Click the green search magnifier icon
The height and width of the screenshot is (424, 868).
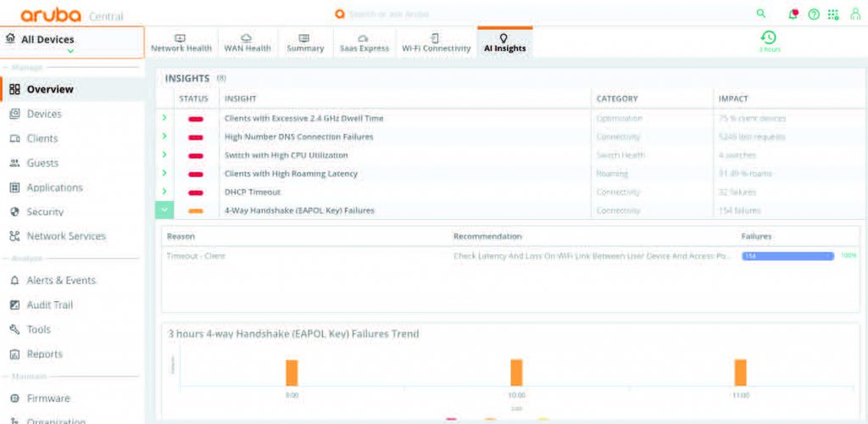761,14
